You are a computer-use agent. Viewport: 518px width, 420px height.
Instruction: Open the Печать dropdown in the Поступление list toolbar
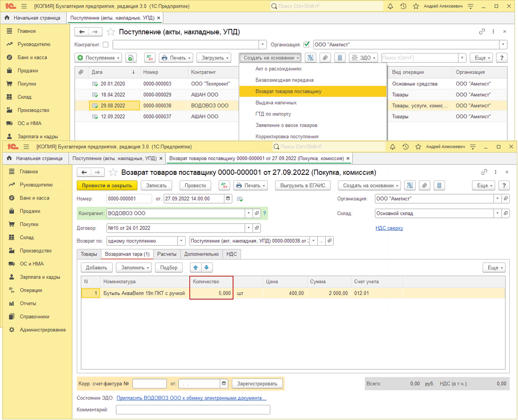pyautogui.click(x=176, y=58)
